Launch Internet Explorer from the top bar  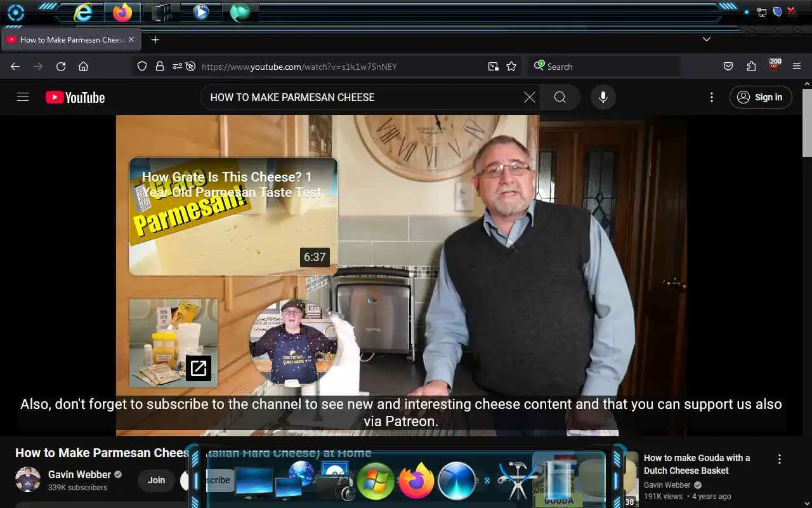(83, 12)
